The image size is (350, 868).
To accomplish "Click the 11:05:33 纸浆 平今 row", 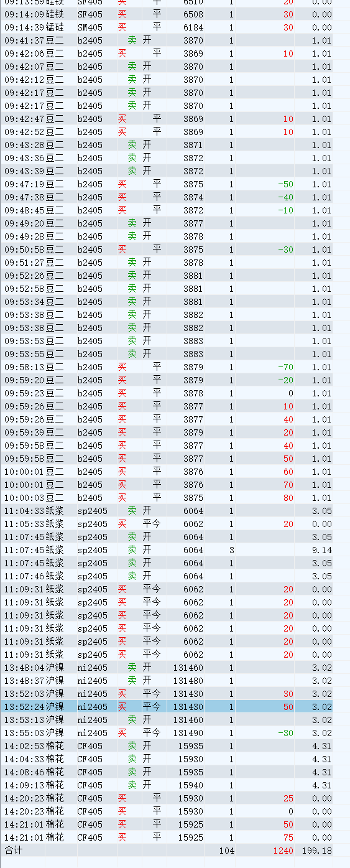I will 167,524.
